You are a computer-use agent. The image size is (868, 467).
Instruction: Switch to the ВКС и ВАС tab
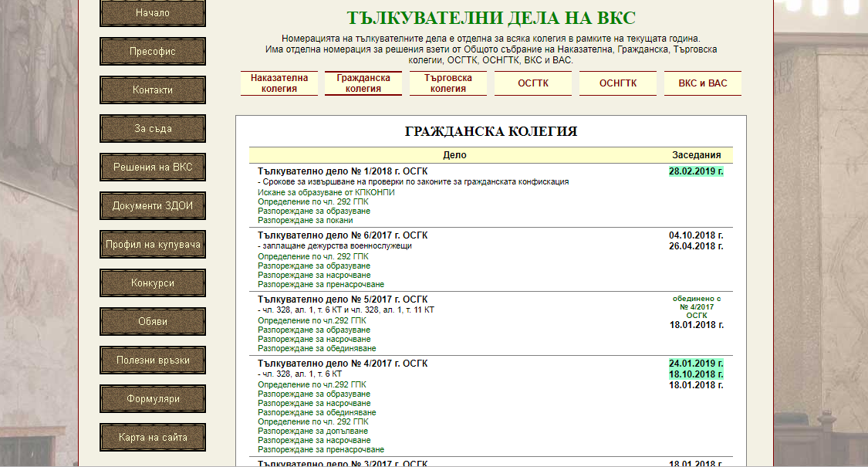pos(703,83)
